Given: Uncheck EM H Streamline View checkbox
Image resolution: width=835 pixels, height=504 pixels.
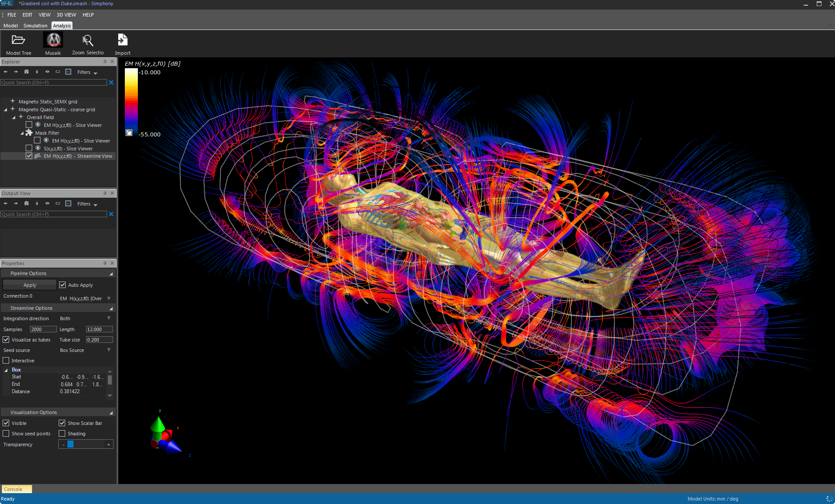Looking at the screenshot, I should click(29, 156).
